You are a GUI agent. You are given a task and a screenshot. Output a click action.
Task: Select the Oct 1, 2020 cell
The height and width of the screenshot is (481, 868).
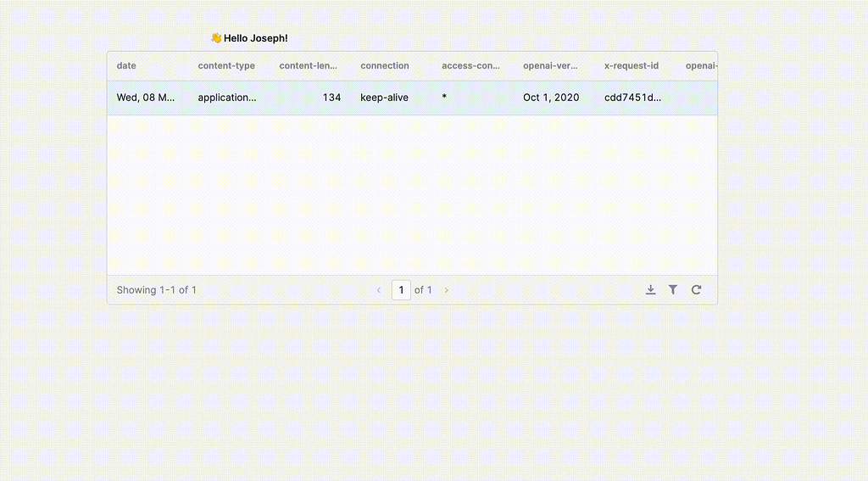click(551, 98)
